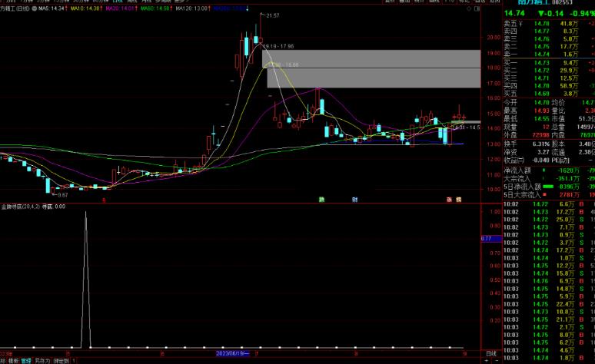The image size is (595, 364).
Task: Click the 买一 price 14.73 row
Action: (x=549, y=63)
